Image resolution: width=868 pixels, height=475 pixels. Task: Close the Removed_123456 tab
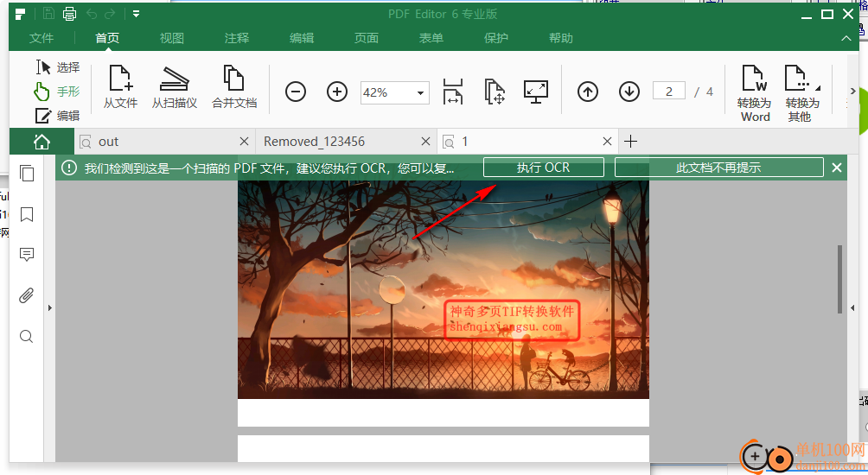[x=425, y=142]
